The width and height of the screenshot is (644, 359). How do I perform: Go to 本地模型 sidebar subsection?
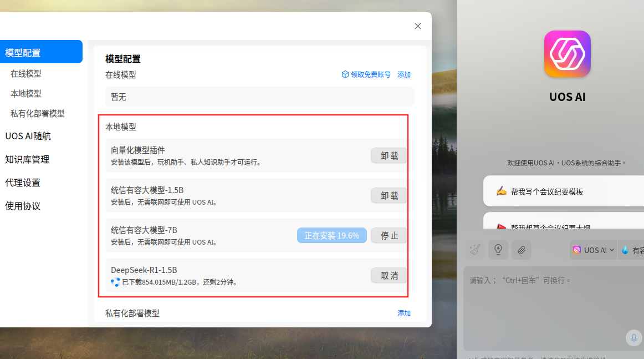[x=26, y=94]
